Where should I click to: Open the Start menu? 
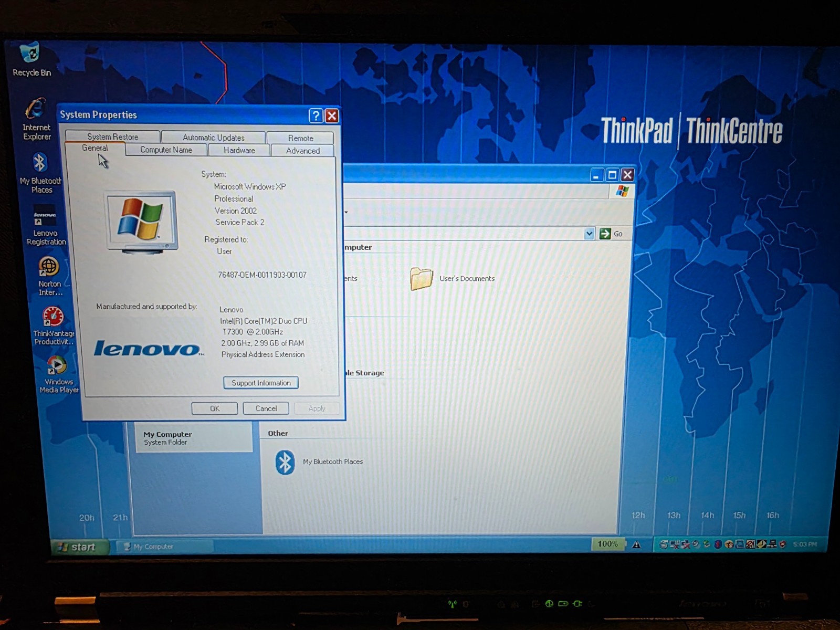[79, 547]
